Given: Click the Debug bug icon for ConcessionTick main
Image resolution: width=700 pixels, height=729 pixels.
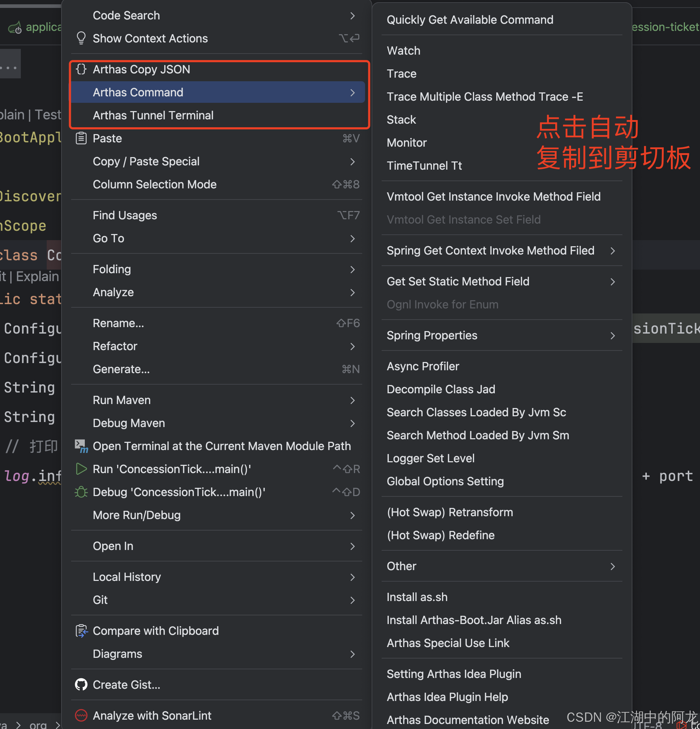Looking at the screenshot, I should (x=81, y=492).
